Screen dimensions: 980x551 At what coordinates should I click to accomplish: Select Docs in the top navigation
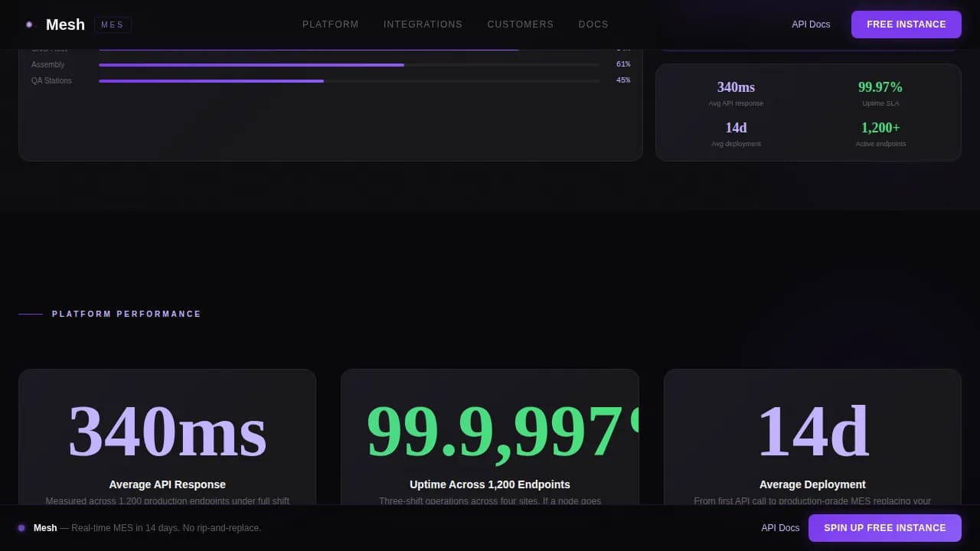click(x=593, y=24)
